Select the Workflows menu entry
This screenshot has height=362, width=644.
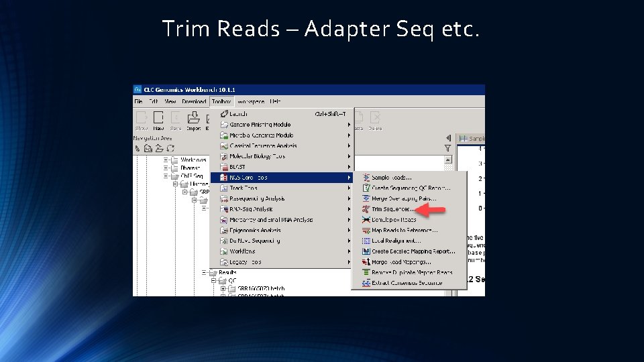point(281,251)
